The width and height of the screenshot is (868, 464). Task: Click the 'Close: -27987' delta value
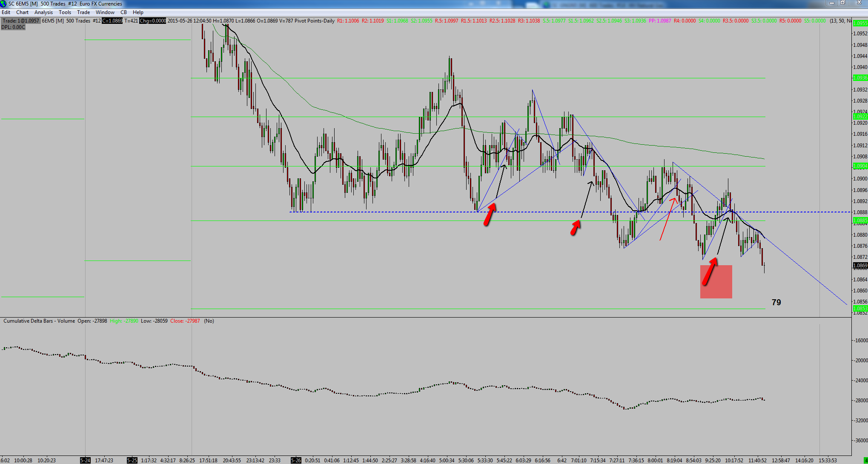(x=185, y=321)
